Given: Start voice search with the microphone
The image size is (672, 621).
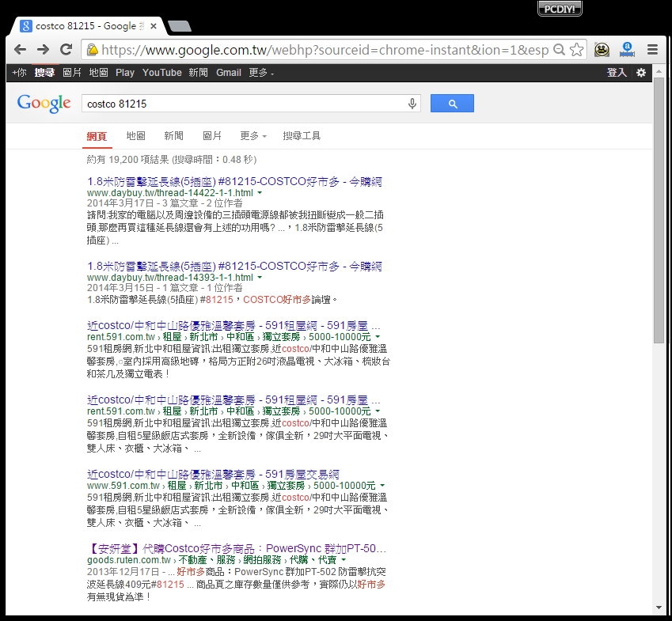Looking at the screenshot, I should (x=412, y=104).
